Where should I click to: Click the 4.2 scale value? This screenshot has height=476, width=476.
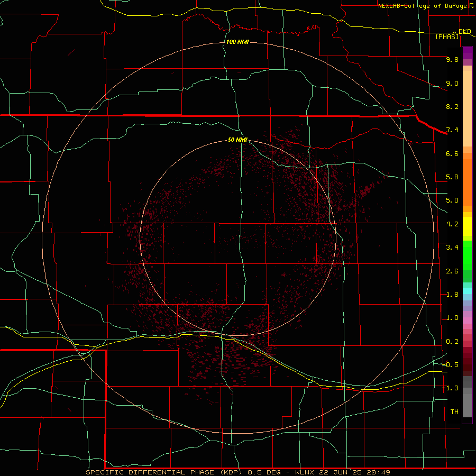[x=452, y=224]
